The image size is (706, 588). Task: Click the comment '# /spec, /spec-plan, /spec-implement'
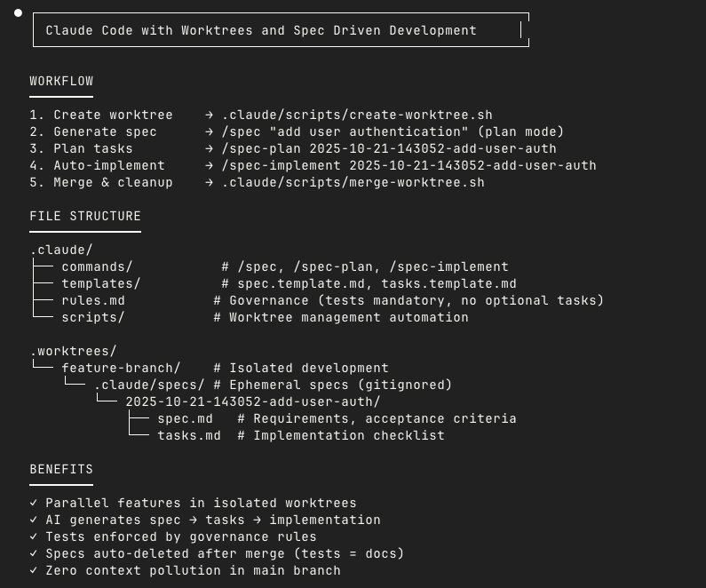pyautogui.click(x=365, y=267)
